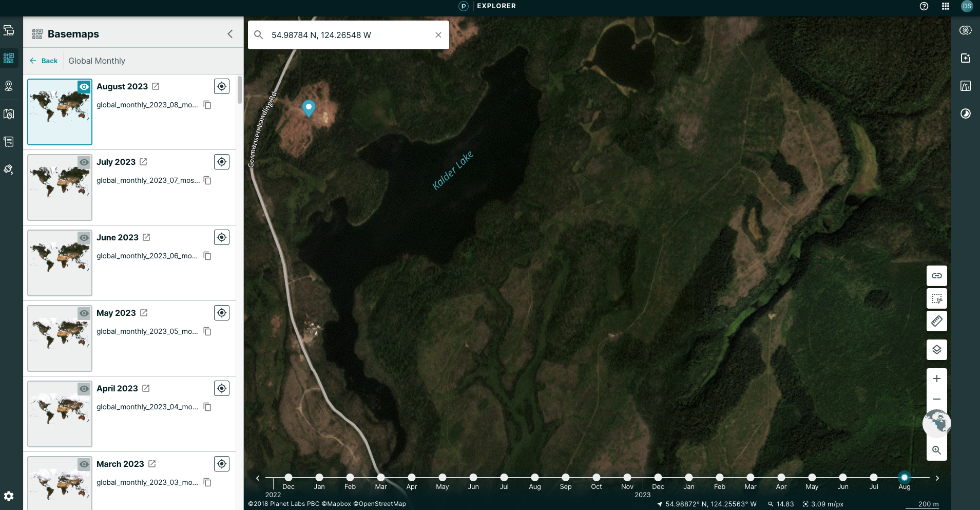Copy the map share link
980x510 pixels.
(937, 276)
